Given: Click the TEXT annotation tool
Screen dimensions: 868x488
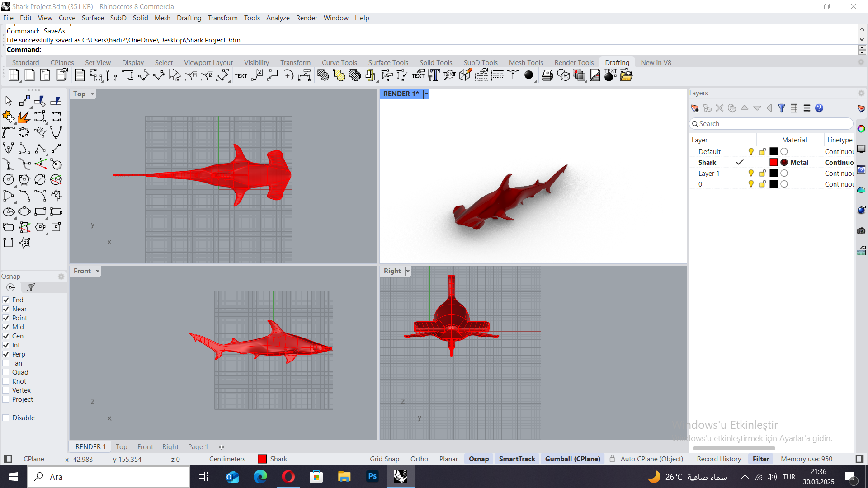Looking at the screenshot, I should pos(241,75).
